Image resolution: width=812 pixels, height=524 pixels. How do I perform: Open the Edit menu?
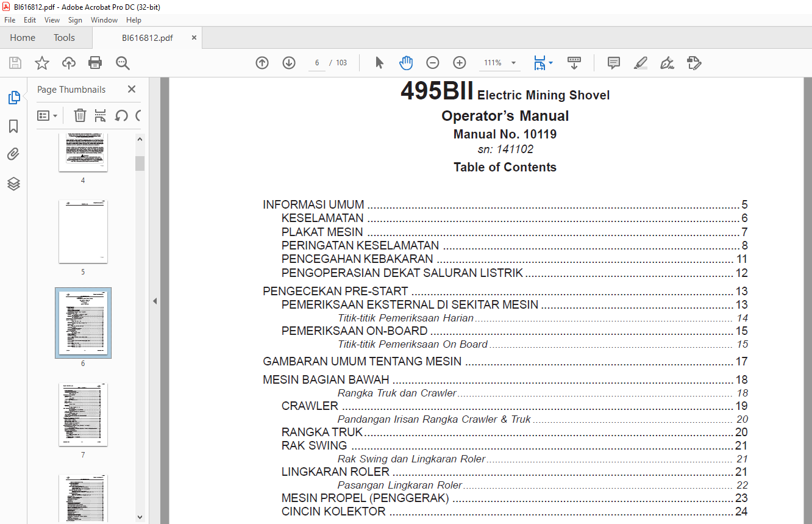click(30, 20)
